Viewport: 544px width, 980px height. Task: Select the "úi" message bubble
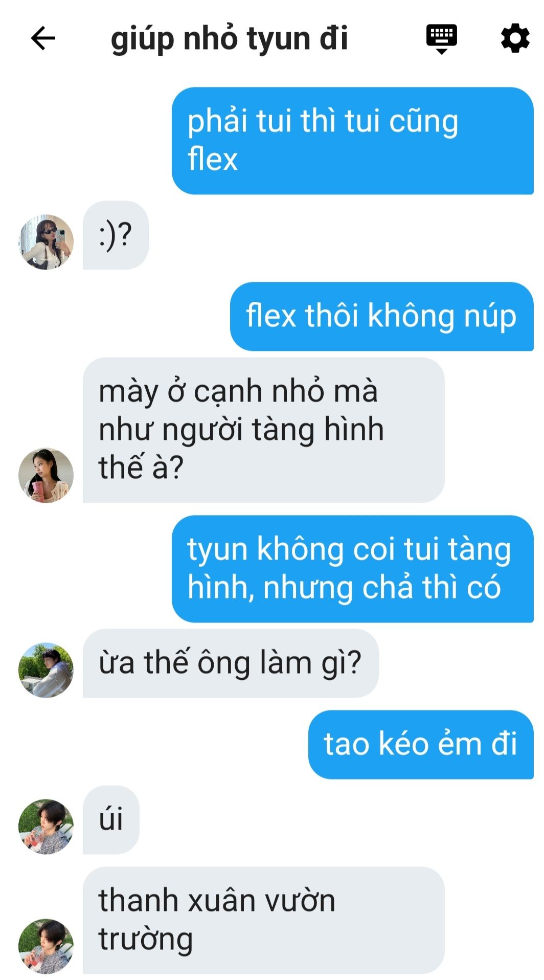click(x=111, y=820)
